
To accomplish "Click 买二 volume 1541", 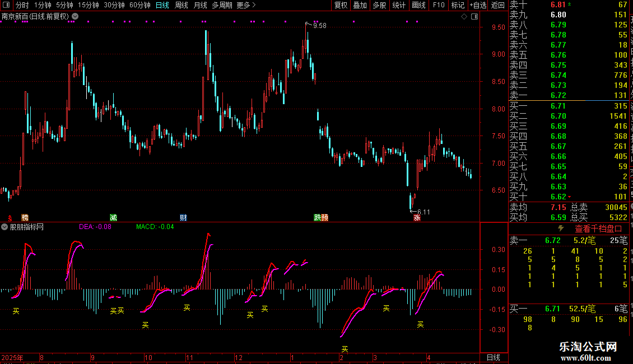I will pos(618,116).
